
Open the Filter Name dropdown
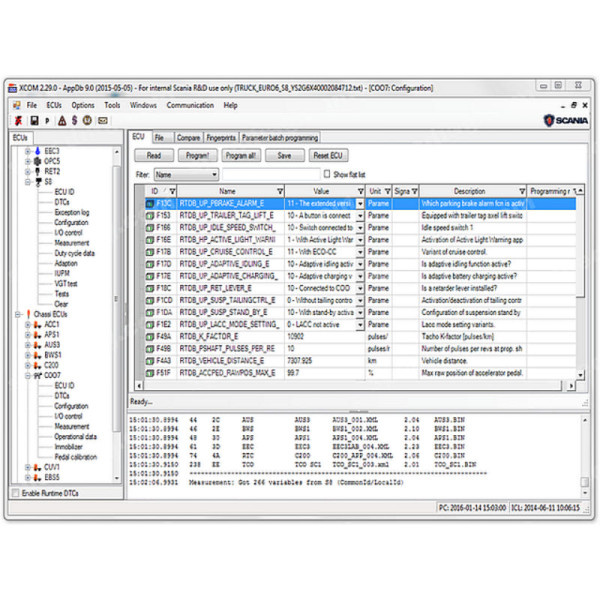pos(213,174)
